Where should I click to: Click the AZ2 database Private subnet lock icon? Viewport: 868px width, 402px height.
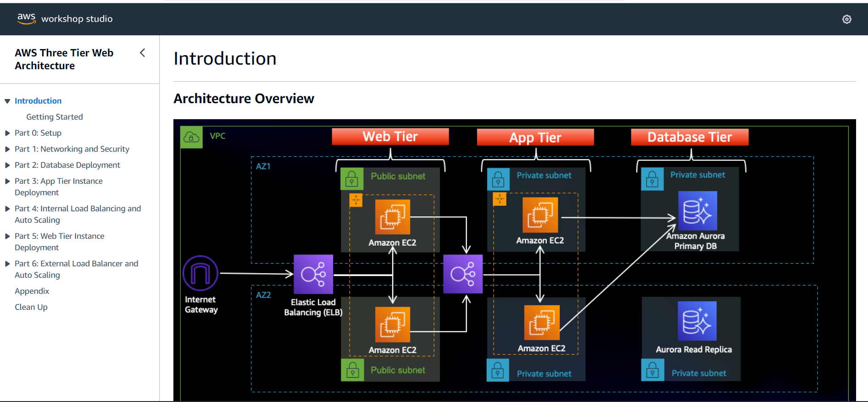pos(653,370)
